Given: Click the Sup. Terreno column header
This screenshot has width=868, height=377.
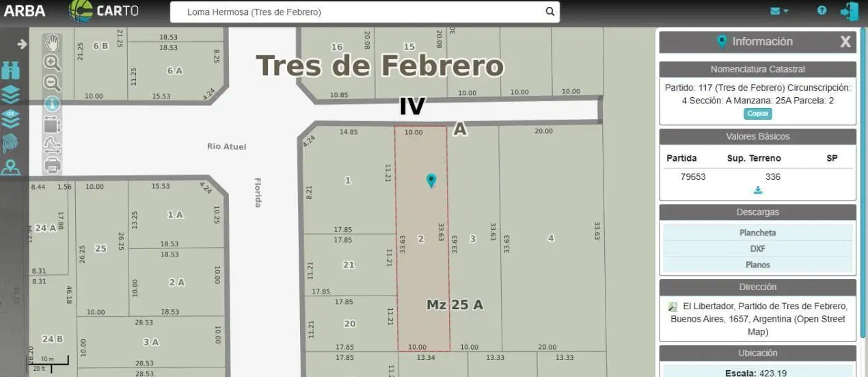Looking at the screenshot, I should point(754,158).
